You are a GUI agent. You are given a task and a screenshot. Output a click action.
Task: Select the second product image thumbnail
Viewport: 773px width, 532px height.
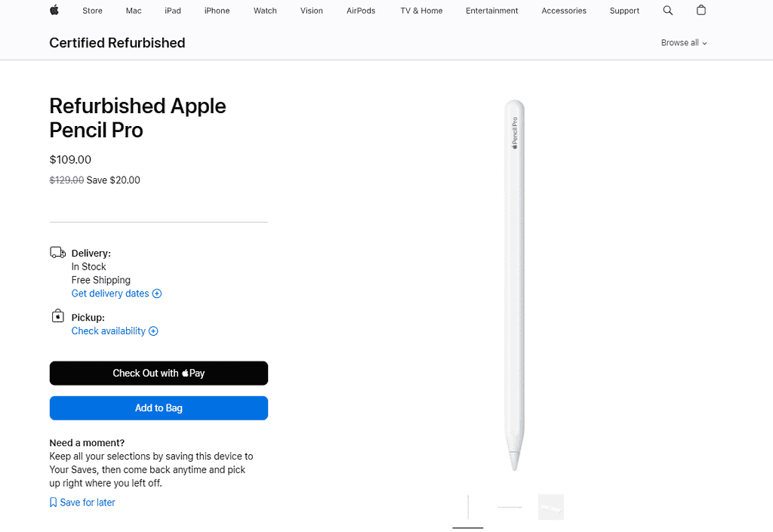(509, 507)
